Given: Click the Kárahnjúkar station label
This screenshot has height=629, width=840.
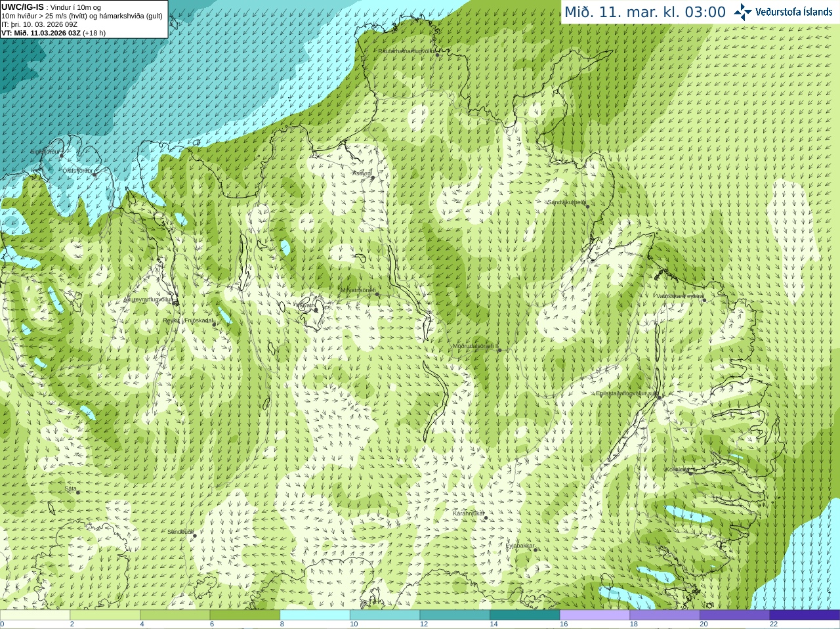Looking at the screenshot, I should [469, 513].
